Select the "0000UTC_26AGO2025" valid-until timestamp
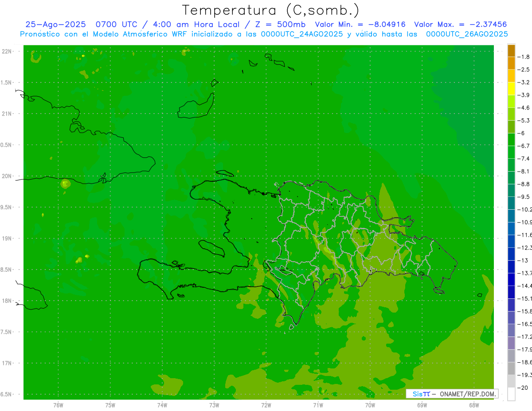The image size is (532, 411). (467, 34)
